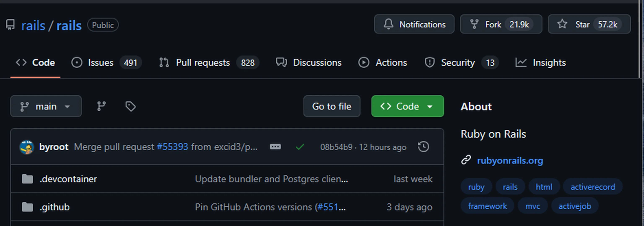Viewport: 644px width, 226px height.
Task: Expand the green Code dropdown
Action: (x=408, y=106)
